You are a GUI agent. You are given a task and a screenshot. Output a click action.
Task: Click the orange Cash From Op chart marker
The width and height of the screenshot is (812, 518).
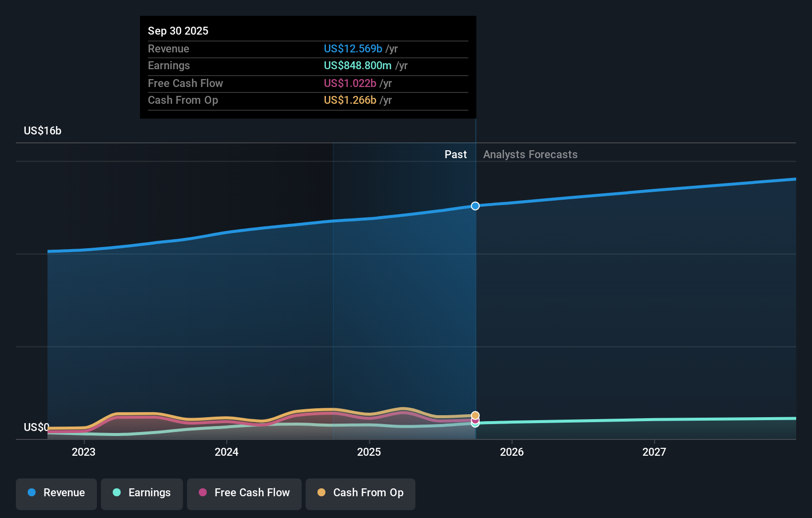click(x=475, y=415)
